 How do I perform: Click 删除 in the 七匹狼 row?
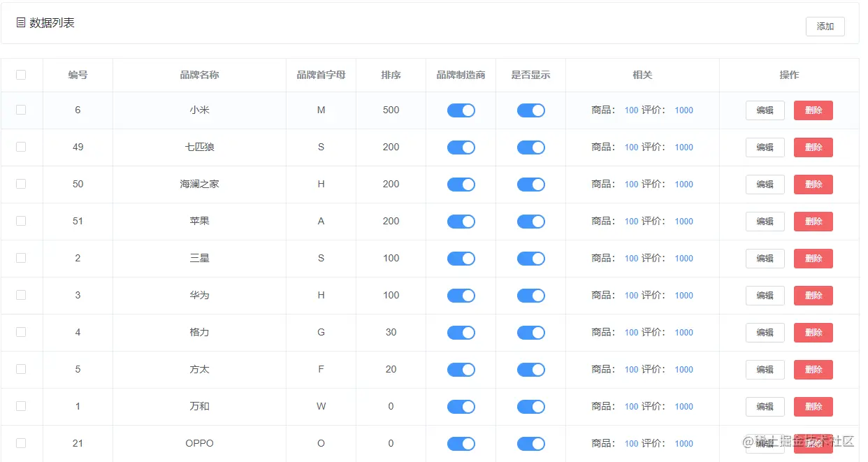point(813,147)
